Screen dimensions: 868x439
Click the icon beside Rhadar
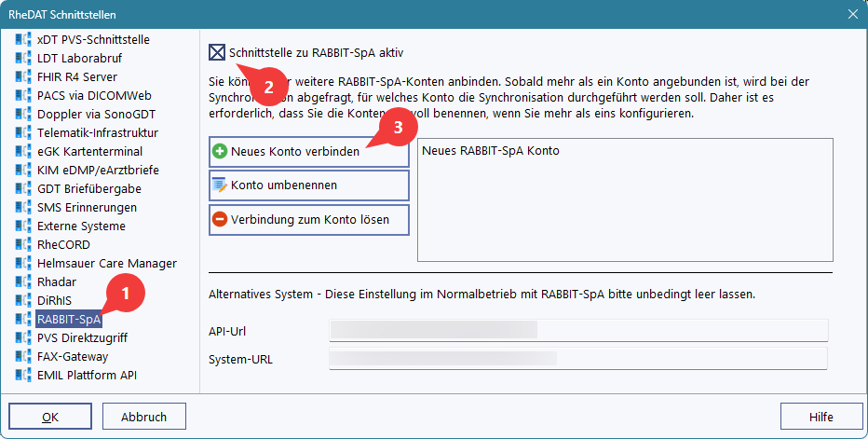[23, 281]
